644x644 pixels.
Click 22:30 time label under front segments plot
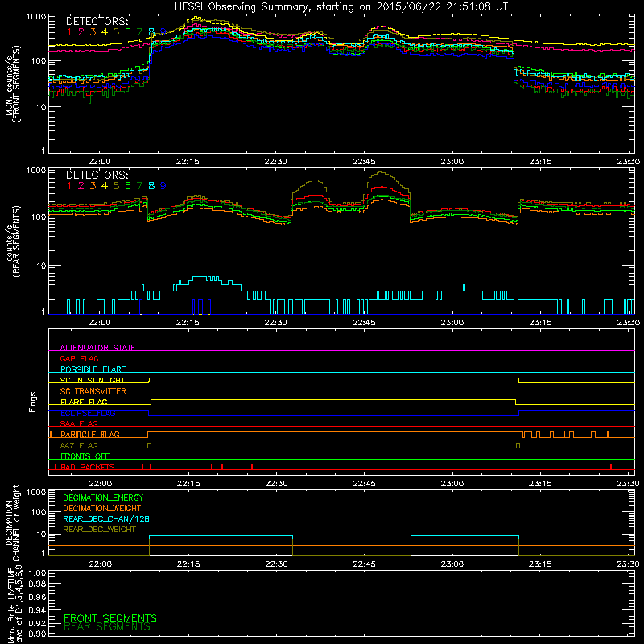click(275, 162)
